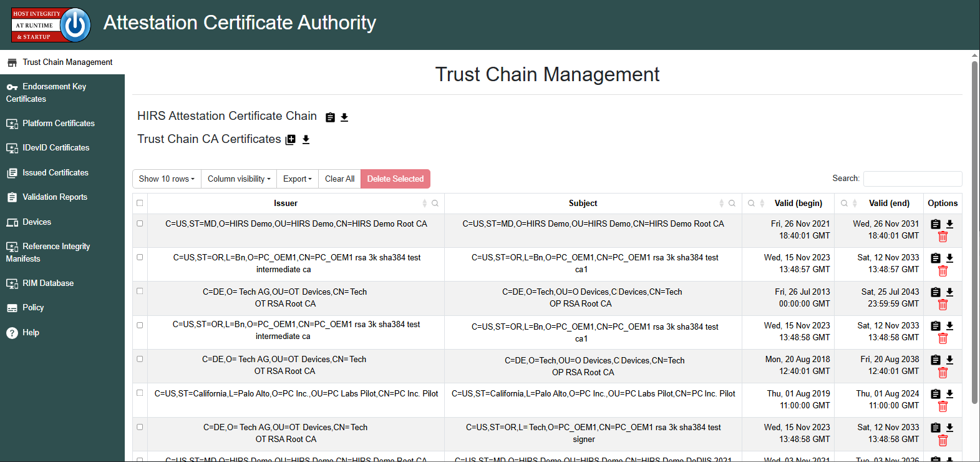The image size is (980, 462).
Task: Delete certificate valid from 15 Nov 2023 13:48:57
Action: pyautogui.click(x=943, y=271)
